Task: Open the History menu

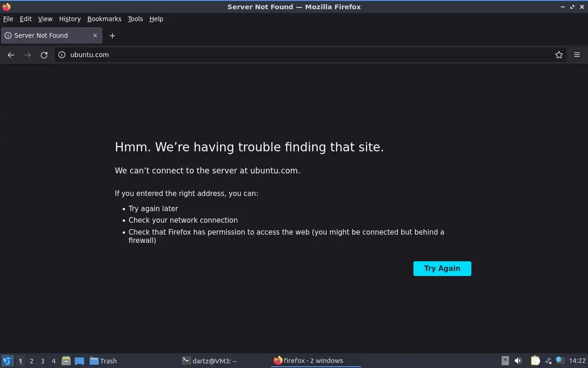Action: (70, 19)
